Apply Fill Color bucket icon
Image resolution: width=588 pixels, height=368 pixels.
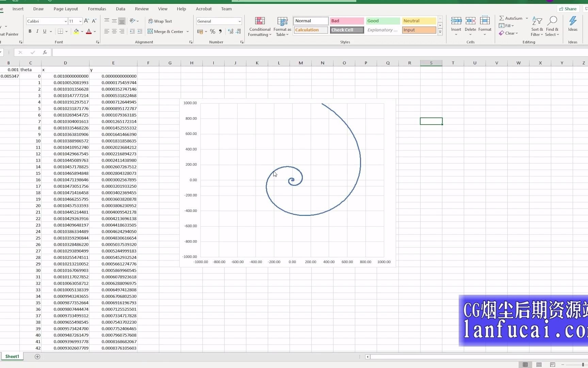(x=76, y=31)
